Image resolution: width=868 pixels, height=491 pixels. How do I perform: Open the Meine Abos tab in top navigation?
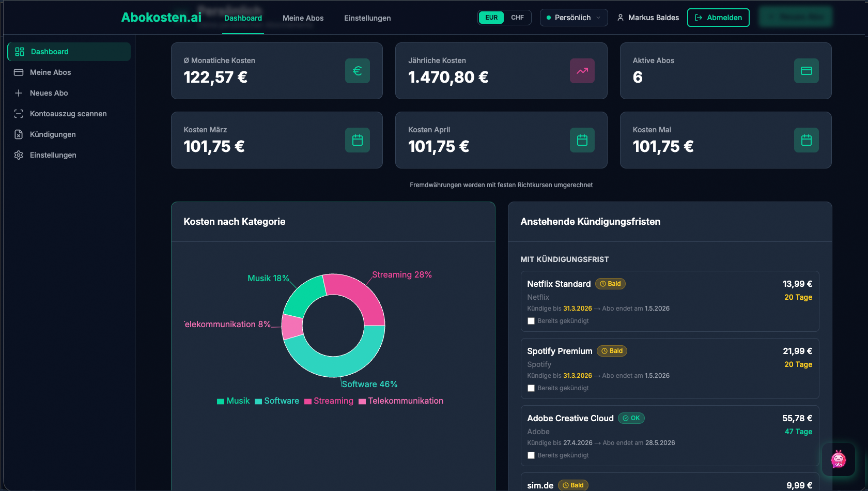303,18
